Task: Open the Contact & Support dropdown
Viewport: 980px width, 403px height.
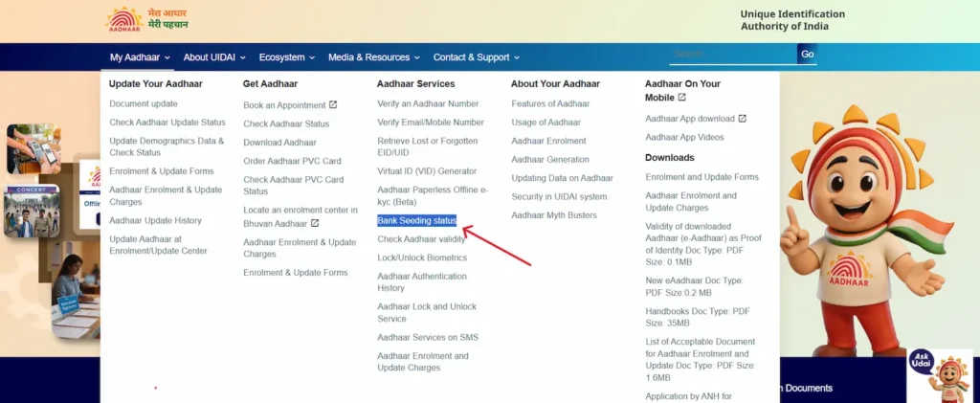Action: (477, 56)
